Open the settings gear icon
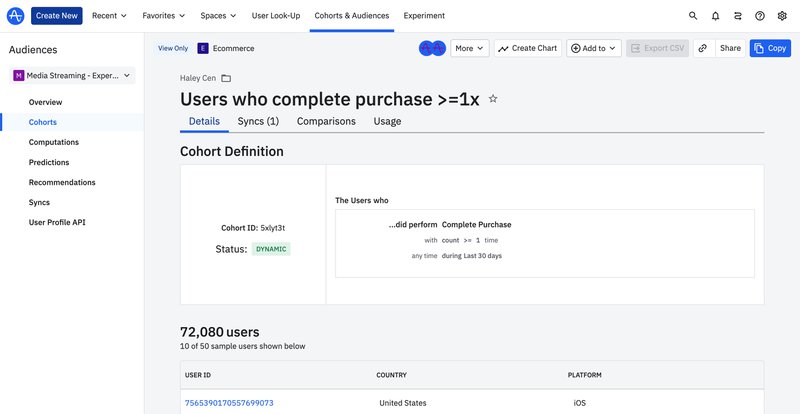The height and width of the screenshot is (414, 800). click(x=782, y=16)
